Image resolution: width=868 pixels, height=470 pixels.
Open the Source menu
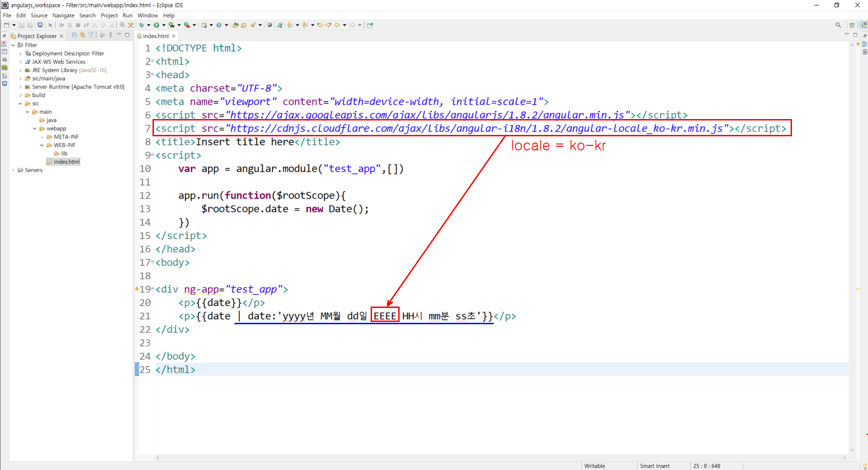pos(39,15)
